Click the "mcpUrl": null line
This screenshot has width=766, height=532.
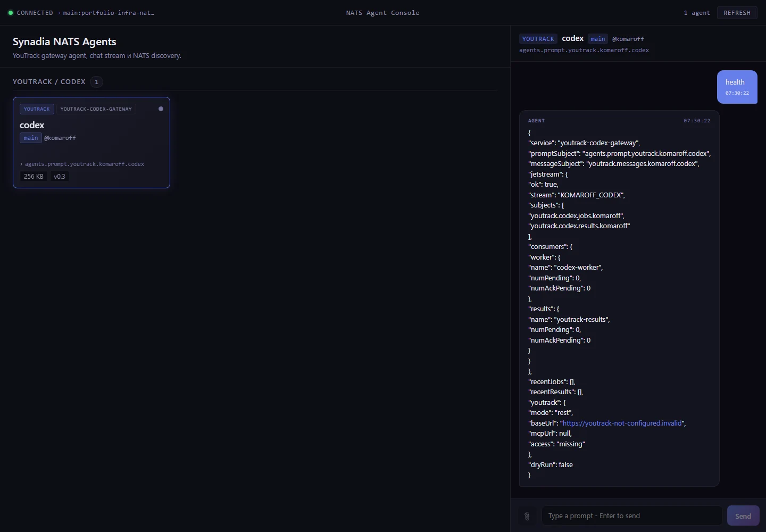point(550,434)
